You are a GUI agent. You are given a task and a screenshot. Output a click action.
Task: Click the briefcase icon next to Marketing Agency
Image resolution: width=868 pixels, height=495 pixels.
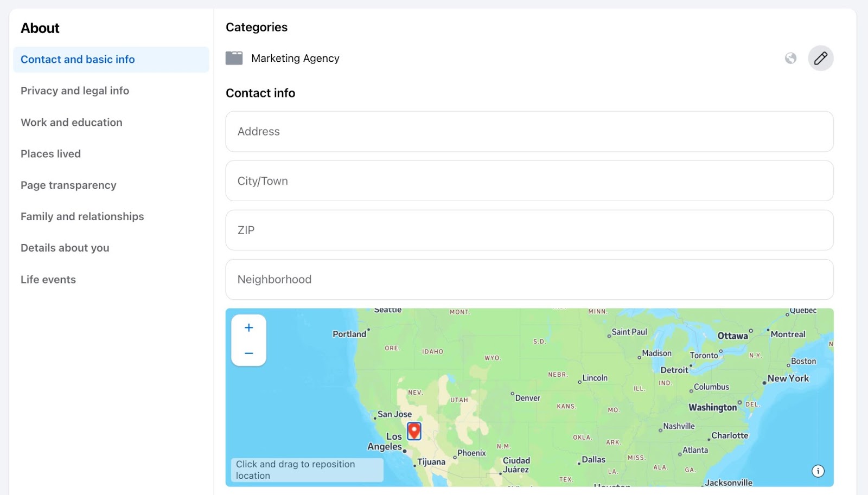(x=234, y=57)
